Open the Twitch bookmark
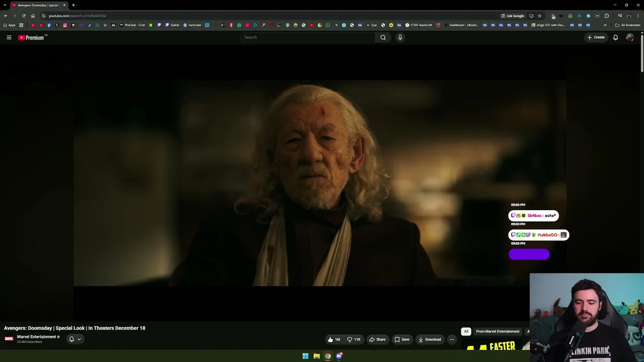The height and width of the screenshot is (362, 644). (x=172, y=25)
